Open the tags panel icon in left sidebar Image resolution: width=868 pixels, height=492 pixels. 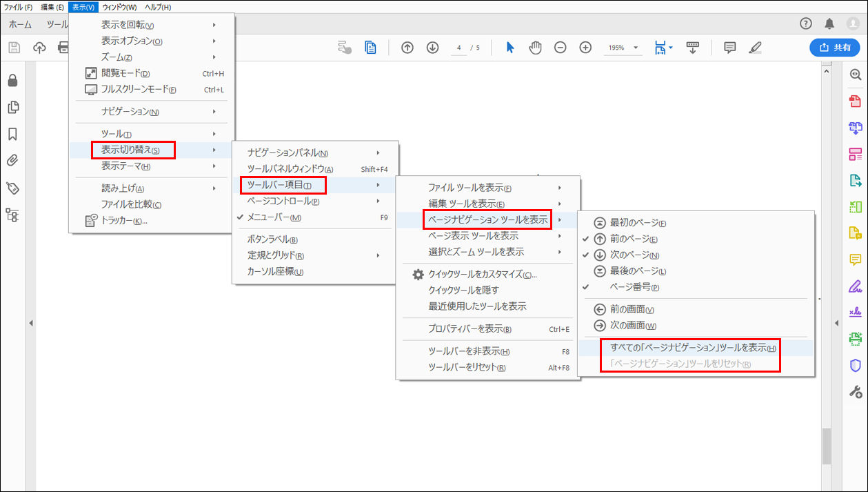12,188
